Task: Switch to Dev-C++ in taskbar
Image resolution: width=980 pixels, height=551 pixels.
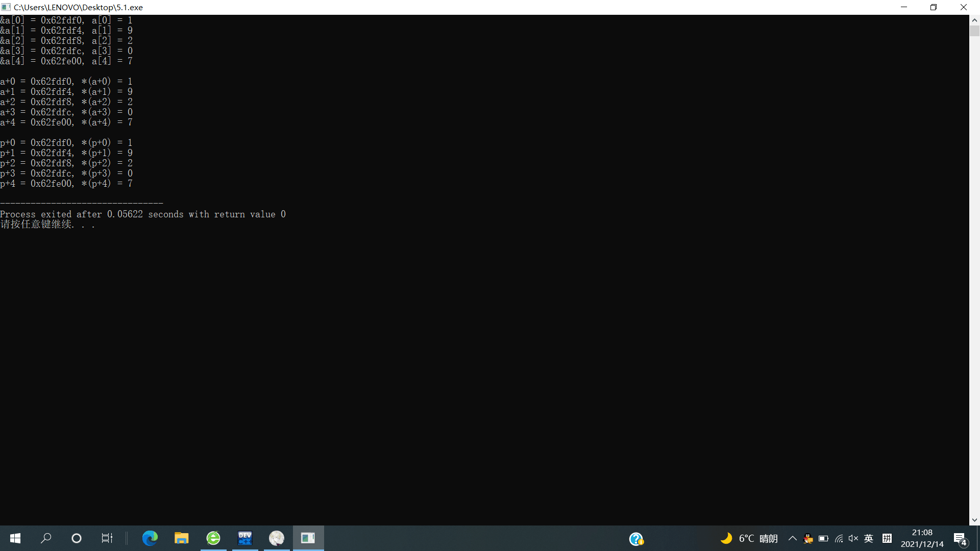Action: pos(245,538)
